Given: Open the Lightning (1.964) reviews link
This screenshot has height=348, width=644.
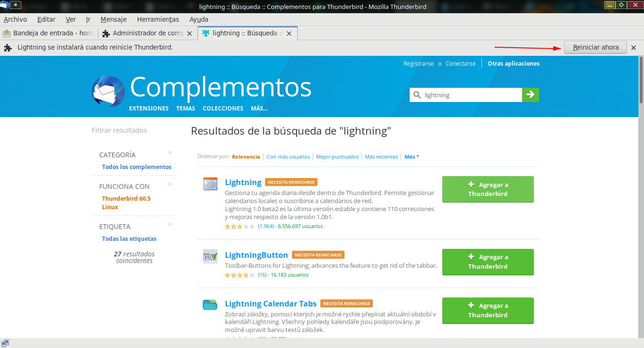Looking at the screenshot, I should pos(266,227).
